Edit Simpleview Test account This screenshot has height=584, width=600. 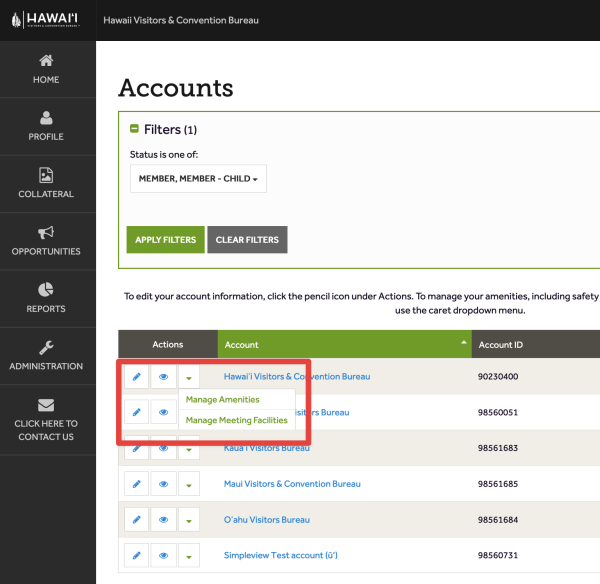[136, 555]
